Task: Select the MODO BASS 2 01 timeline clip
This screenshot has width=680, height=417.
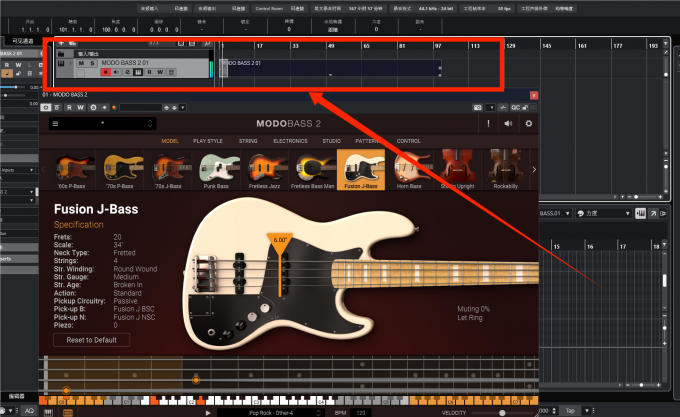Action: 332,68
